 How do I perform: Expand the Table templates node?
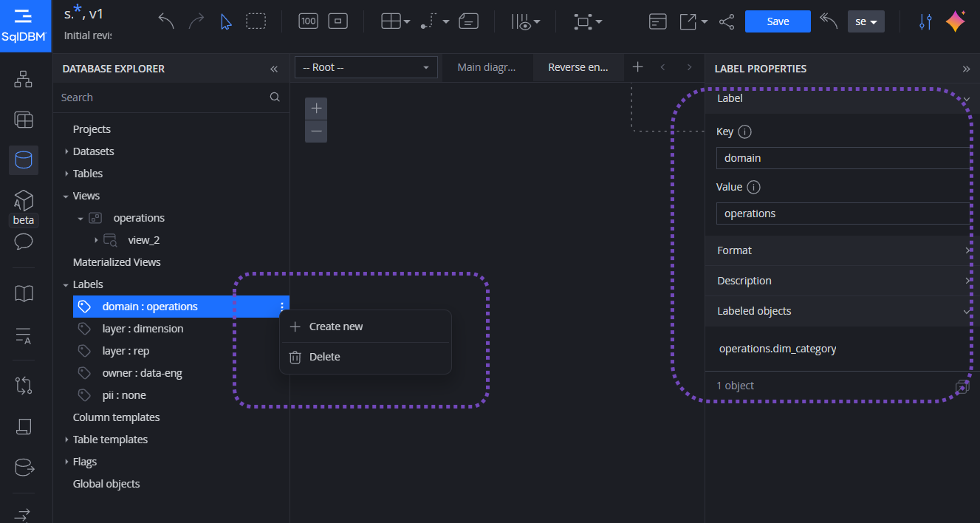[66, 440]
